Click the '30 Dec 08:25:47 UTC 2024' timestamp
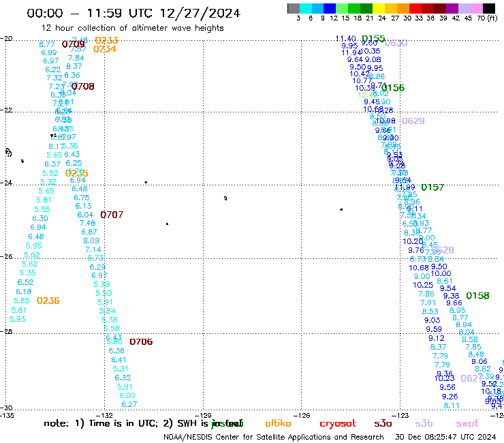Screen dimensions: 504x443 click(445, 437)
